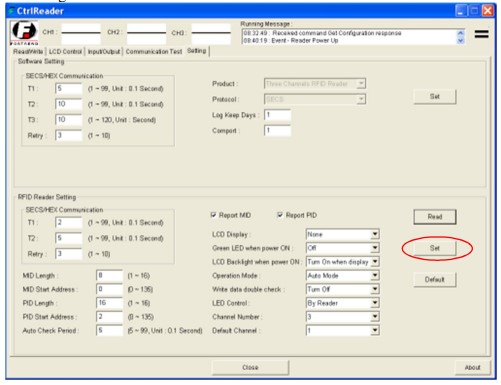Click the MID Start Address field
501x385 pixels.
[110, 289]
